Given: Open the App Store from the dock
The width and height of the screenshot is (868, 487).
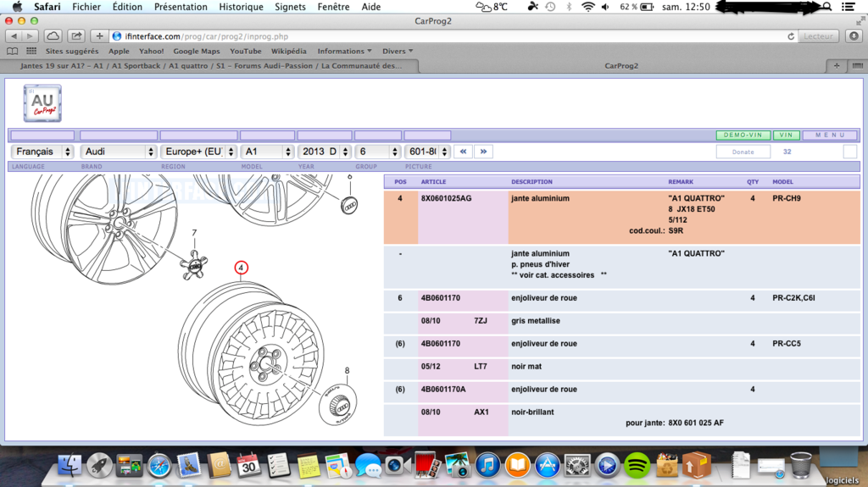Looking at the screenshot, I should coord(547,465).
